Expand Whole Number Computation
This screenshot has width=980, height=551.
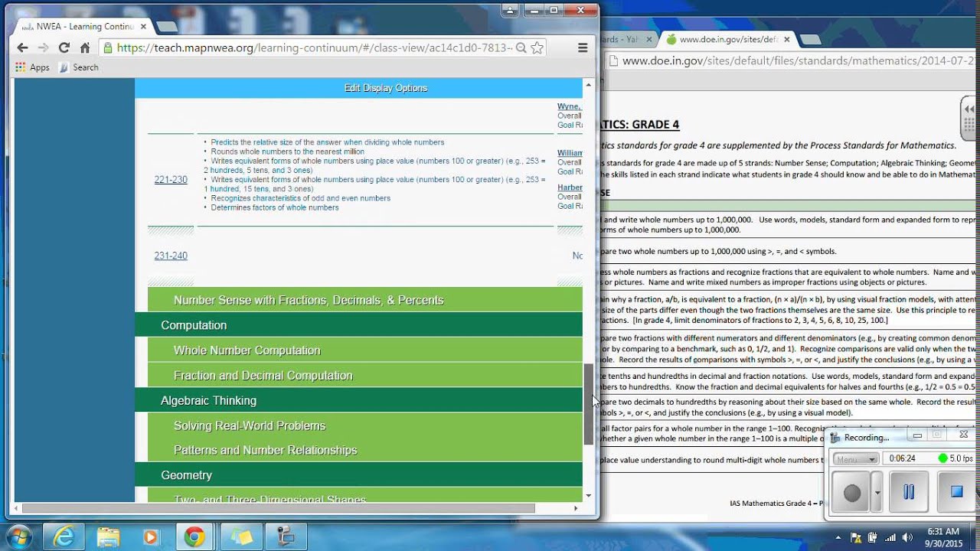click(x=365, y=350)
